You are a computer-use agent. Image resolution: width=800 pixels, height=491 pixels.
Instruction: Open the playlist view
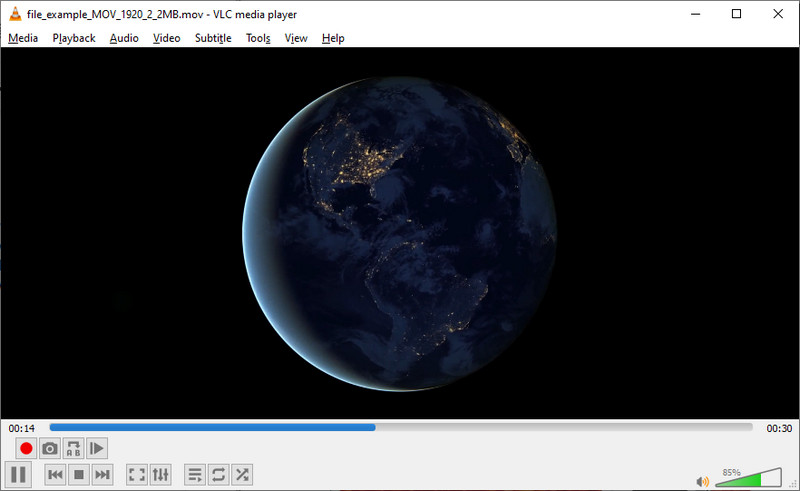(195, 474)
